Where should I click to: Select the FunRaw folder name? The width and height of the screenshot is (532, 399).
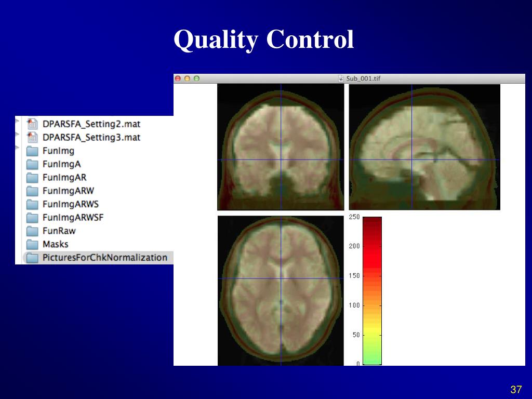tap(59, 231)
